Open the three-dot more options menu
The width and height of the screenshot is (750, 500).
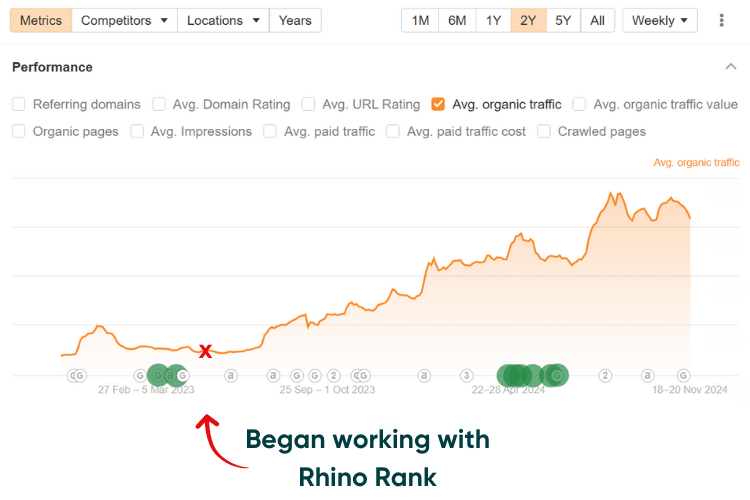click(721, 21)
